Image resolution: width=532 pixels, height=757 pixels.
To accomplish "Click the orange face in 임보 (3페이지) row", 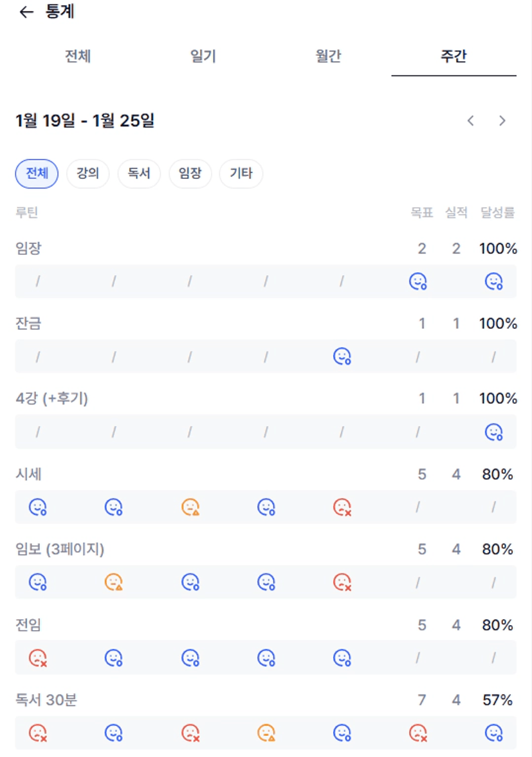I will [x=114, y=583].
